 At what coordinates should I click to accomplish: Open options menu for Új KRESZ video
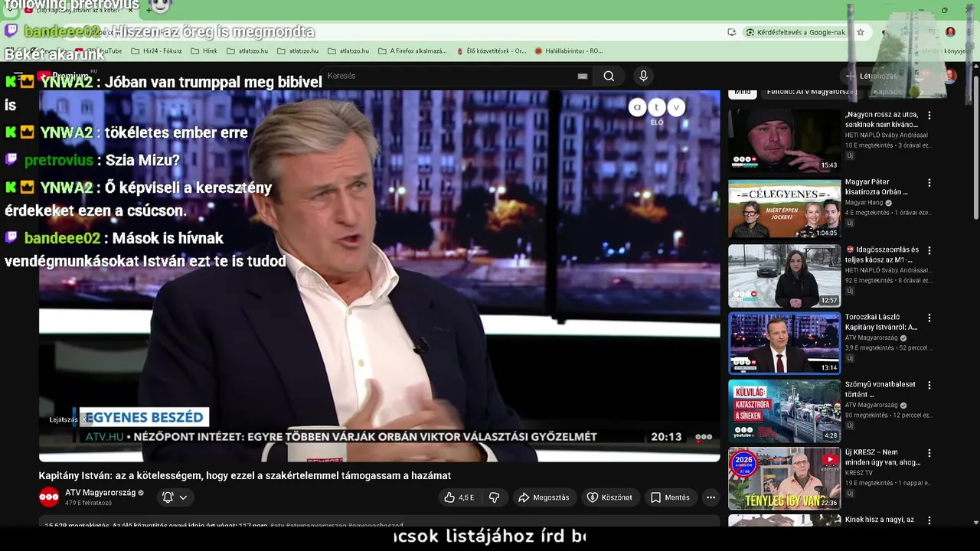tap(929, 452)
